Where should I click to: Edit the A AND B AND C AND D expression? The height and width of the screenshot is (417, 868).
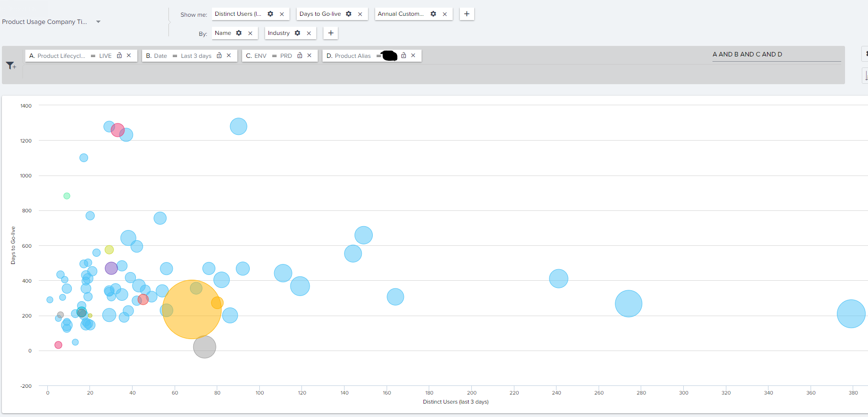point(776,55)
